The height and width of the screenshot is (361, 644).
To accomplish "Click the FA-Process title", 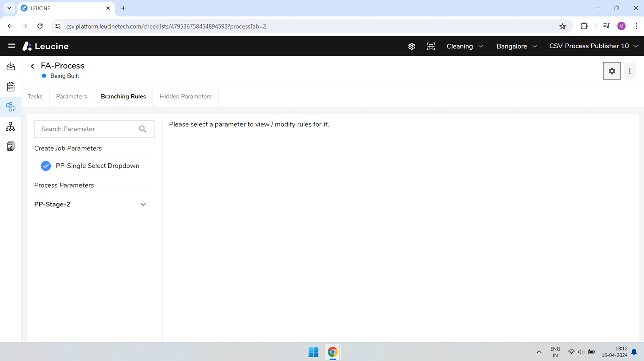I will [62, 66].
